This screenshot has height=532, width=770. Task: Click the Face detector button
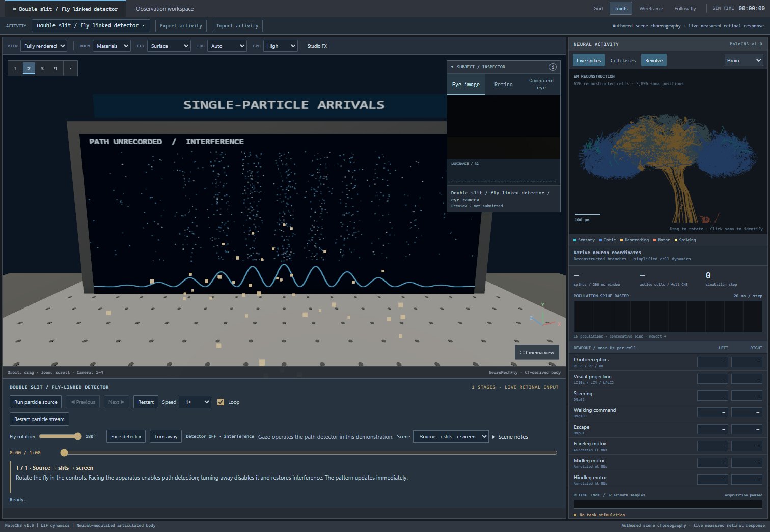126,436
